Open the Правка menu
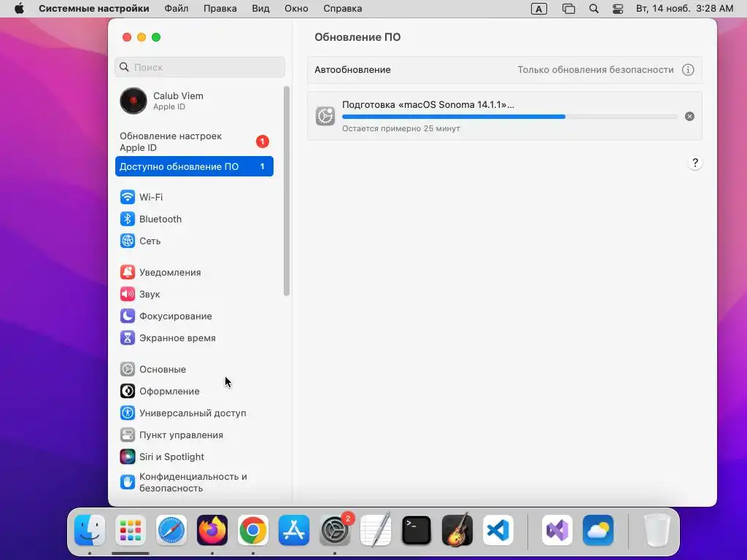 (x=220, y=9)
